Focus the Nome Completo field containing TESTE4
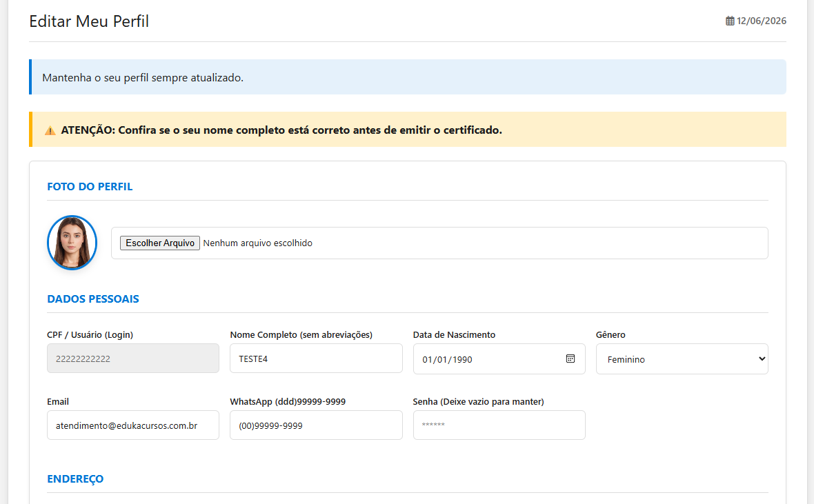 (316, 358)
